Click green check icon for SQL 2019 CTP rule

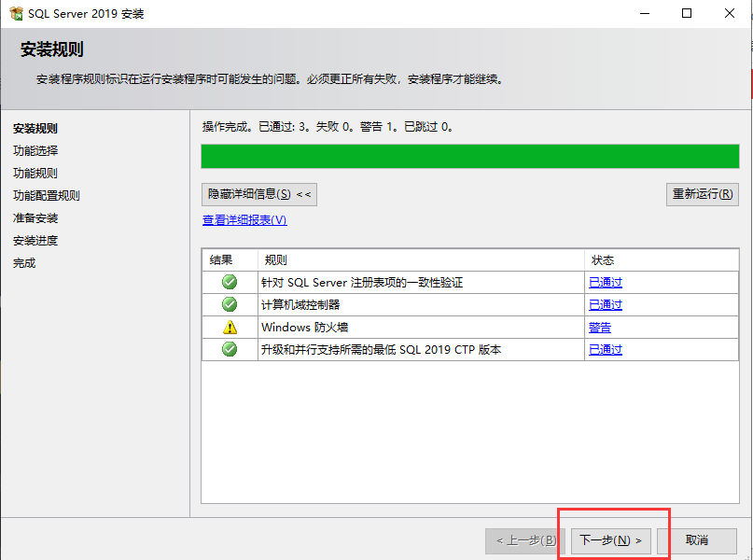[x=230, y=349]
